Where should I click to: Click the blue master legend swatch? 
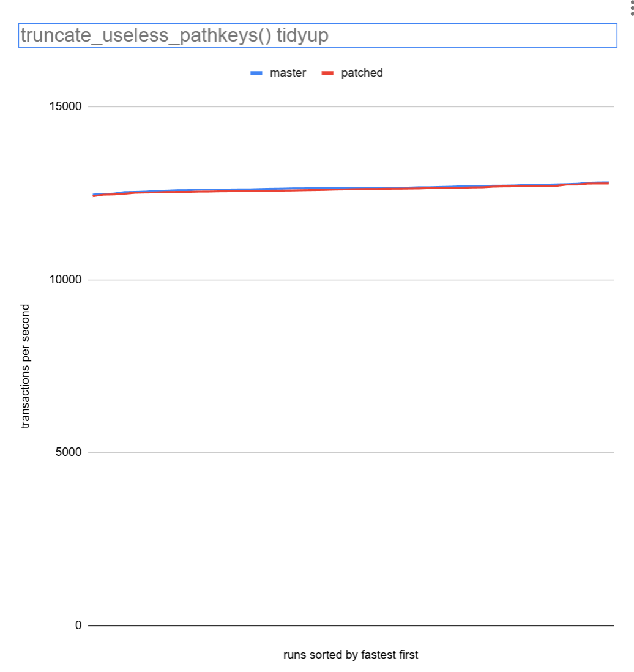point(256,72)
